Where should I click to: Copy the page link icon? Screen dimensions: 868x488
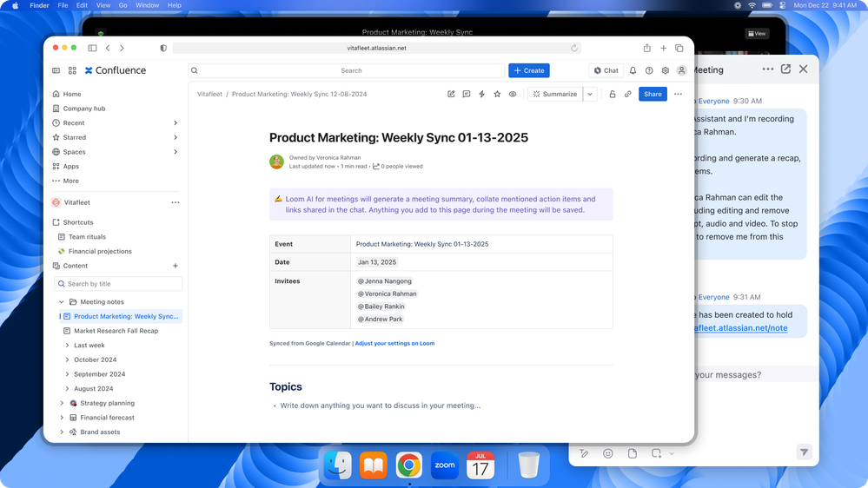(627, 94)
